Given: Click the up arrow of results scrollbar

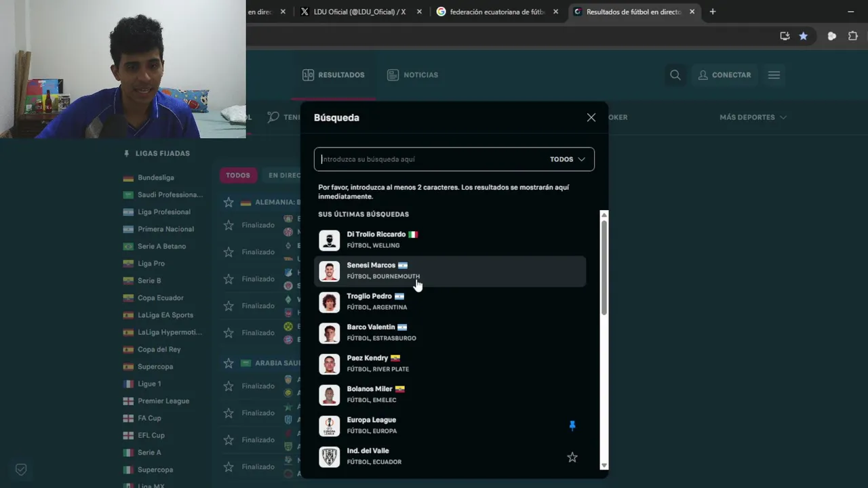Looking at the screenshot, I should (604, 215).
